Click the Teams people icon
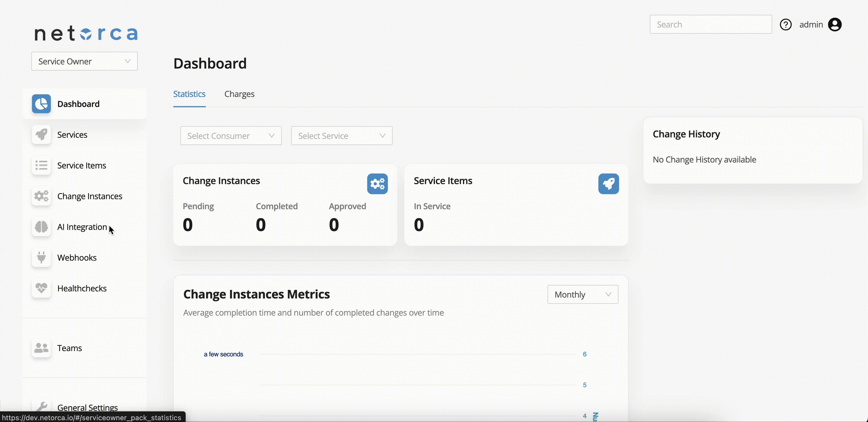This screenshot has width=868, height=422. 41,348
